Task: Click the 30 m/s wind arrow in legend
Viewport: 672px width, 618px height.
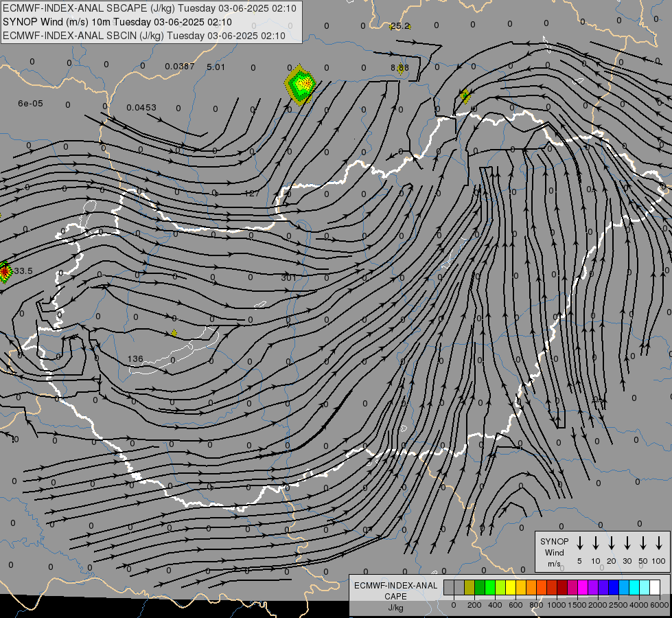Action: (627, 542)
